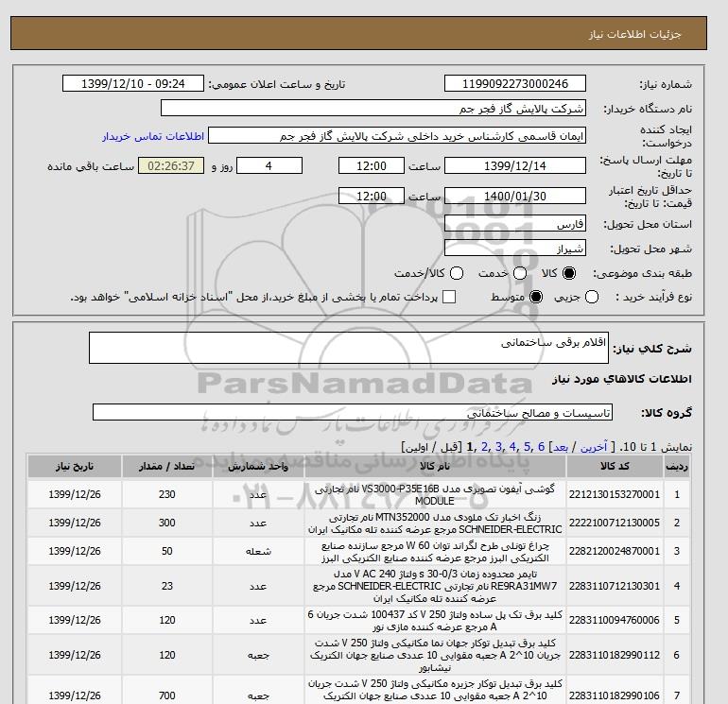Click product code 2282120024870001
Image resolution: width=728 pixels, height=704 pixels.
click(x=615, y=551)
